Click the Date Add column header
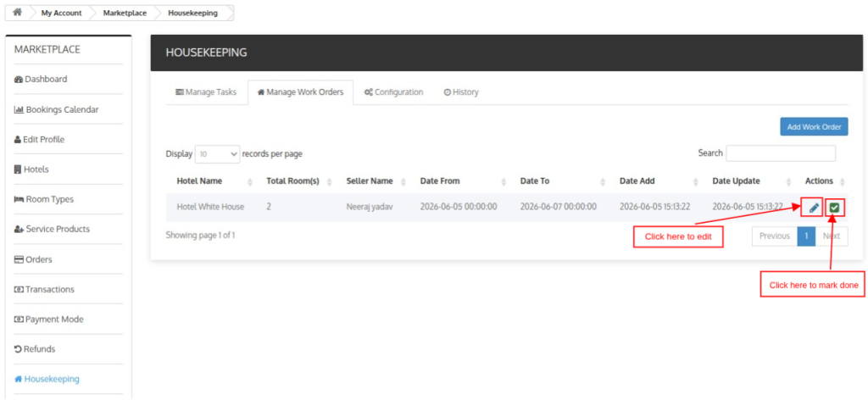The width and height of the screenshot is (868, 400). pos(637,181)
